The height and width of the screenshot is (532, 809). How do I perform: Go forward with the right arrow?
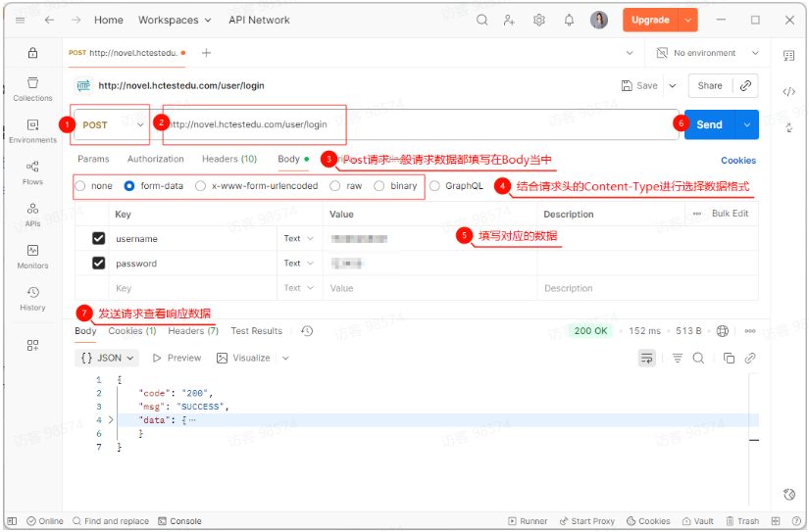pyautogui.click(x=76, y=21)
